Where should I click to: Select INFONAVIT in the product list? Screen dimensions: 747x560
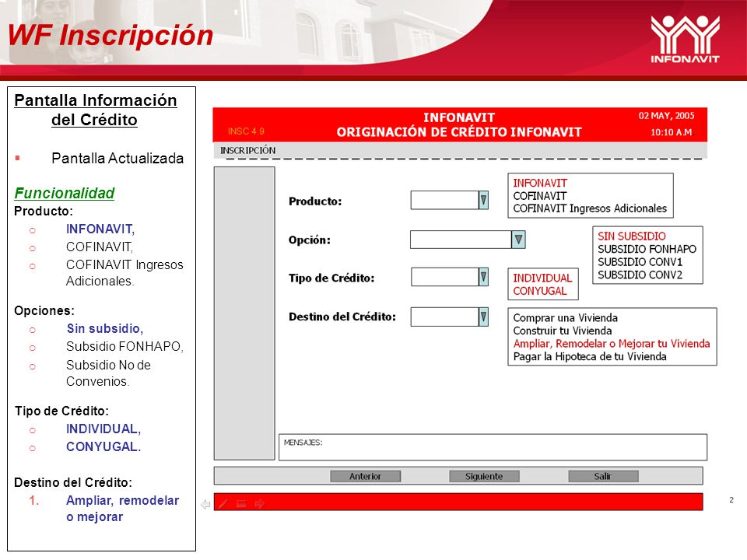pos(540,183)
